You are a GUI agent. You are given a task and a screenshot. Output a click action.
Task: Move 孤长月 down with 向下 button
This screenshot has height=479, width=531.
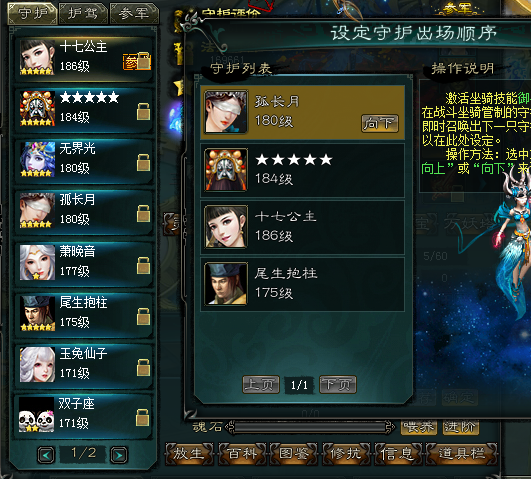[x=380, y=124]
